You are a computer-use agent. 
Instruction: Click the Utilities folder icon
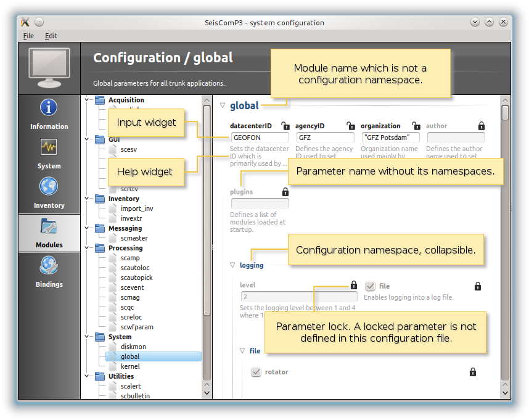[100, 376]
